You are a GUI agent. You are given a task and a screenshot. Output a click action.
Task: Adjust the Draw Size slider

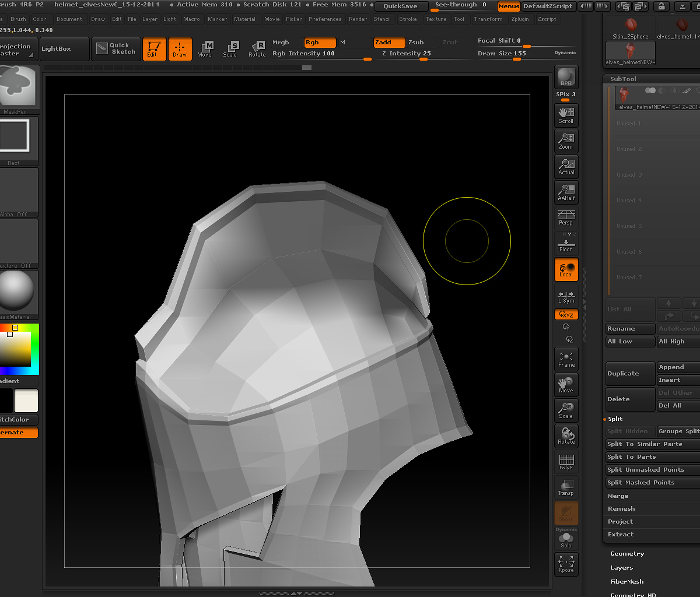526,54
